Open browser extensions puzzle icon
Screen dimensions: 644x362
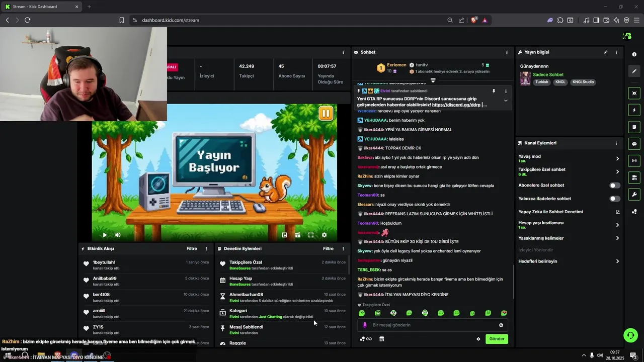560,20
